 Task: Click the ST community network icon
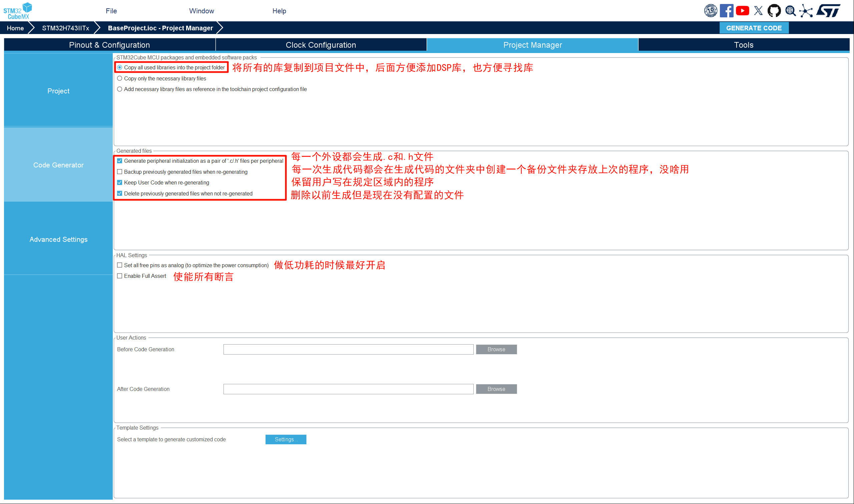[806, 11]
